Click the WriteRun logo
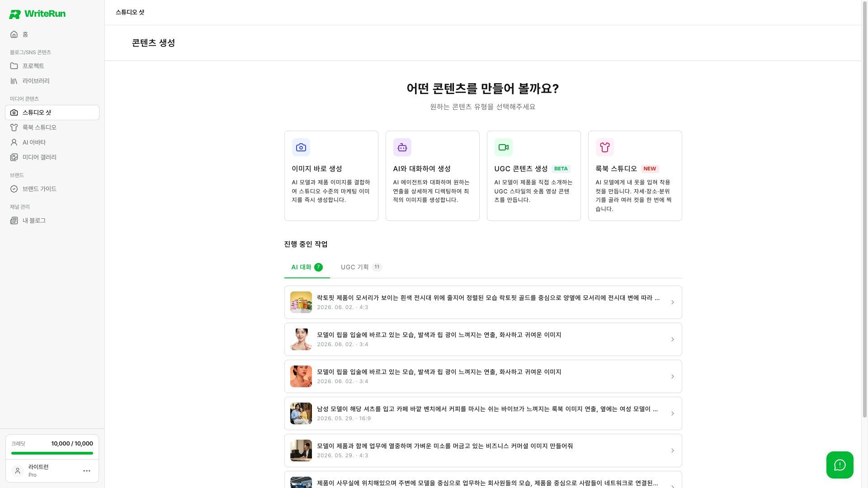This screenshot has width=868, height=488. click(x=37, y=14)
